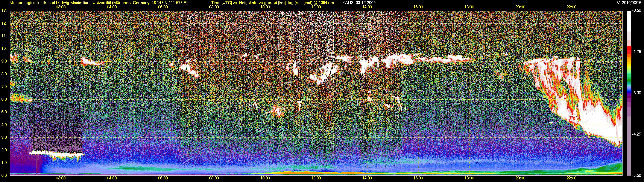Image resolution: width=644 pixels, height=182 pixels.
Task: Select the 10:00 label on the top time axis
Action: 265,7
